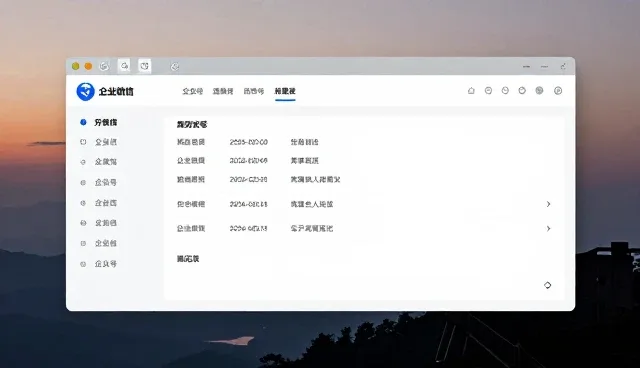640x368 pixels.
Task: Open the second item in the left sidebar
Action: coord(99,142)
